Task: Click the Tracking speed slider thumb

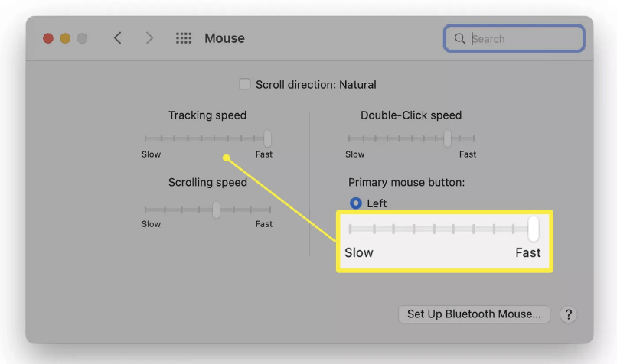Action: (x=267, y=138)
